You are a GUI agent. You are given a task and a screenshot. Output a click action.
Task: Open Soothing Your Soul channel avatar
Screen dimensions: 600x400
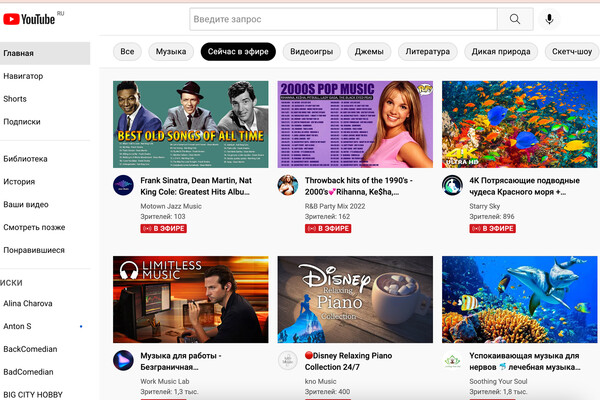click(x=452, y=361)
